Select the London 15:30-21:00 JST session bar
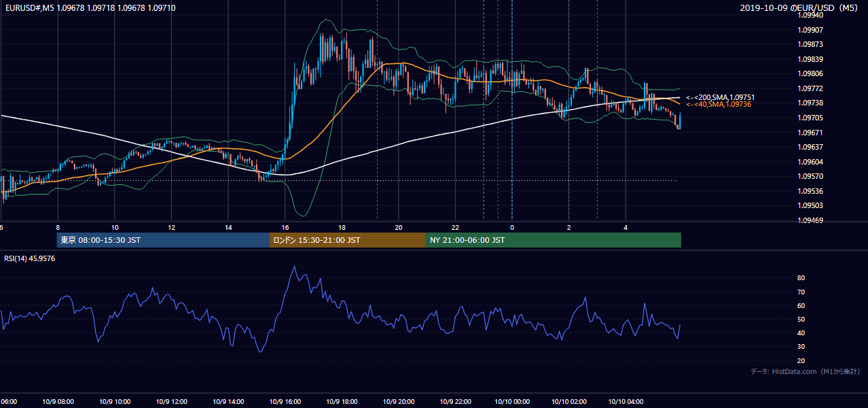This screenshot has height=408, width=868. (348, 240)
